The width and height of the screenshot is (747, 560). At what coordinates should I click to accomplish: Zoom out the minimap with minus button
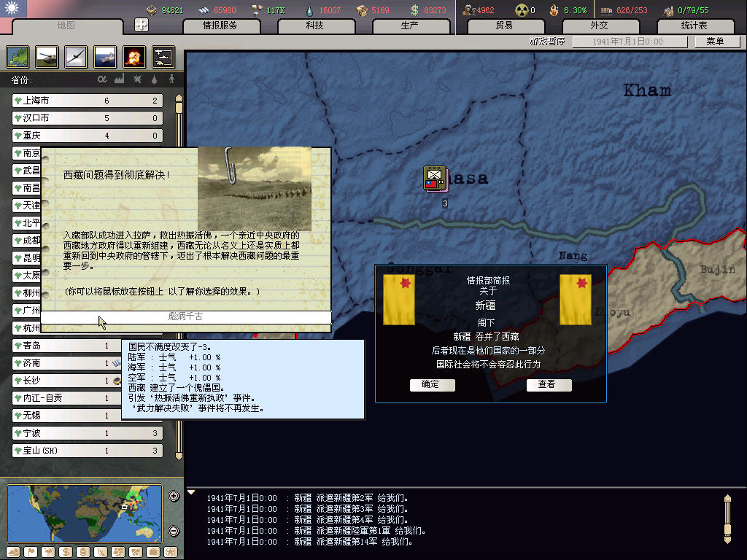pyautogui.click(x=174, y=531)
